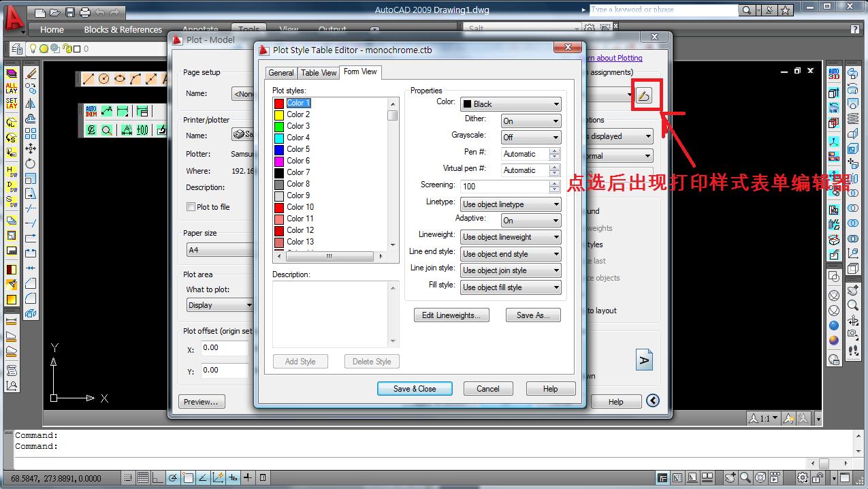
Task: Open the Adaptive dropdown
Action: pyautogui.click(x=531, y=221)
